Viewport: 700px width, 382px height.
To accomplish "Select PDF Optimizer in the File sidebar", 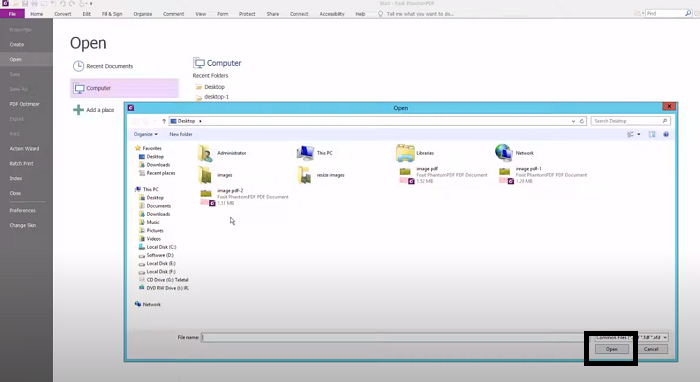I will pyautogui.click(x=25, y=104).
